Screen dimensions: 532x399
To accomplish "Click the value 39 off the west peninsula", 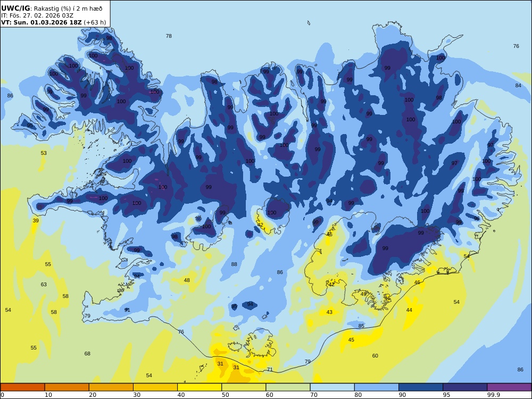I will click(x=36, y=221).
